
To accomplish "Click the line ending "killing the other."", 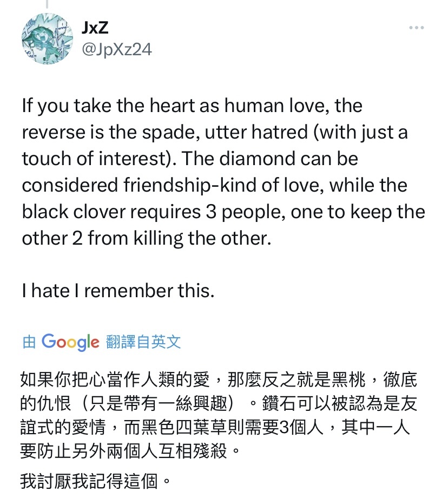I will pyautogui.click(x=147, y=239).
